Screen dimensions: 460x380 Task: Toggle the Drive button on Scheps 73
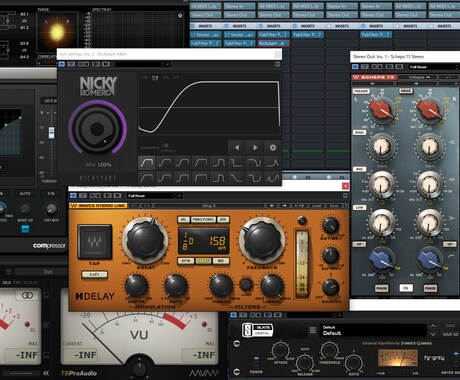point(406,91)
